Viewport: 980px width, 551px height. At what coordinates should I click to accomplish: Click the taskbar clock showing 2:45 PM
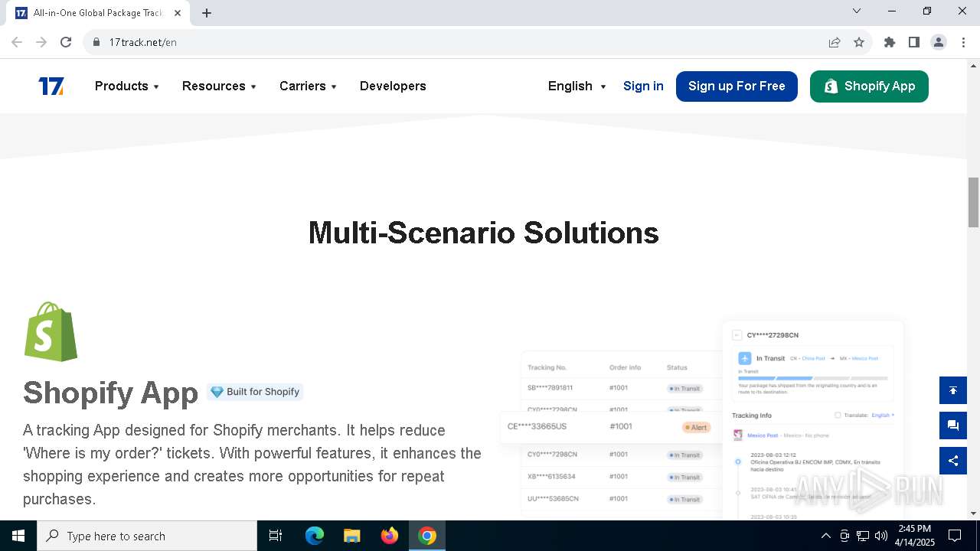click(914, 536)
